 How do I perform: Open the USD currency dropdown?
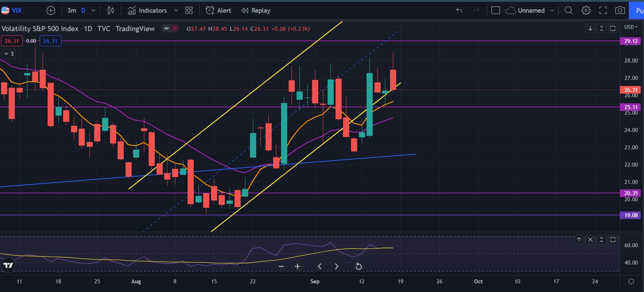pos(631,27)
